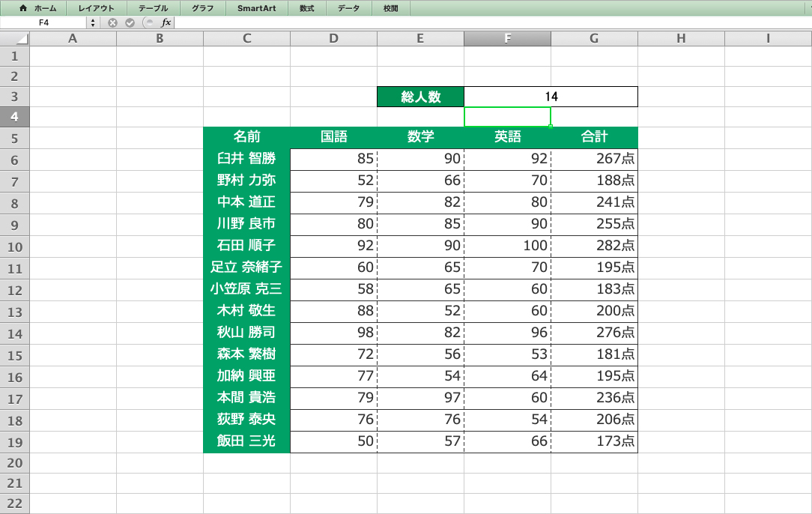Click the 国語 score 98 for 秋山 勝司
812x514 pixels.
tap(333, 333)
